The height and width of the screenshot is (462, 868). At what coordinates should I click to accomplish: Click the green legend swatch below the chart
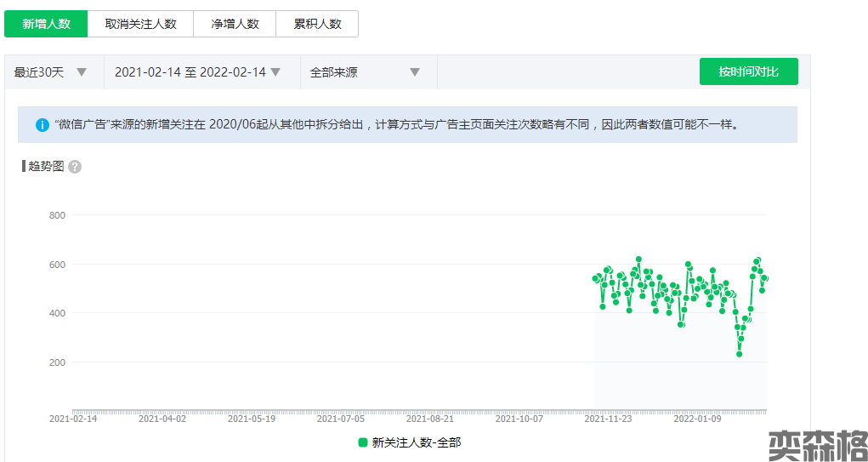coord(363,442)
